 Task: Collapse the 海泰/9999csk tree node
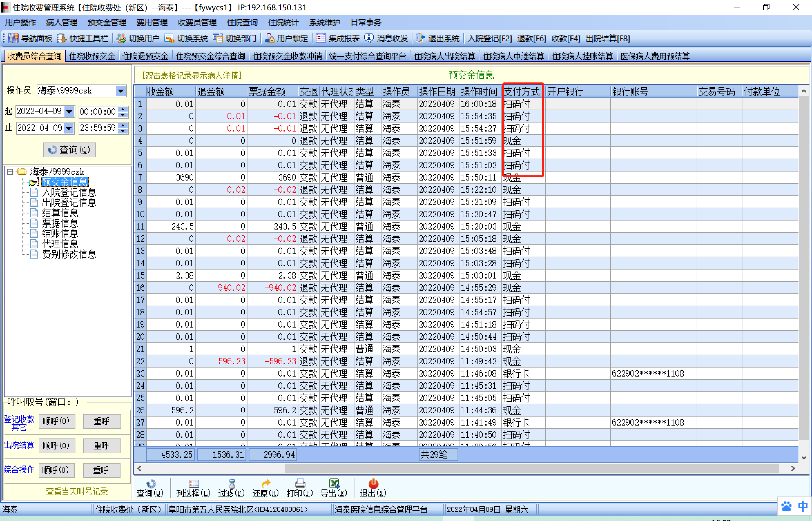tap(10, 172)
